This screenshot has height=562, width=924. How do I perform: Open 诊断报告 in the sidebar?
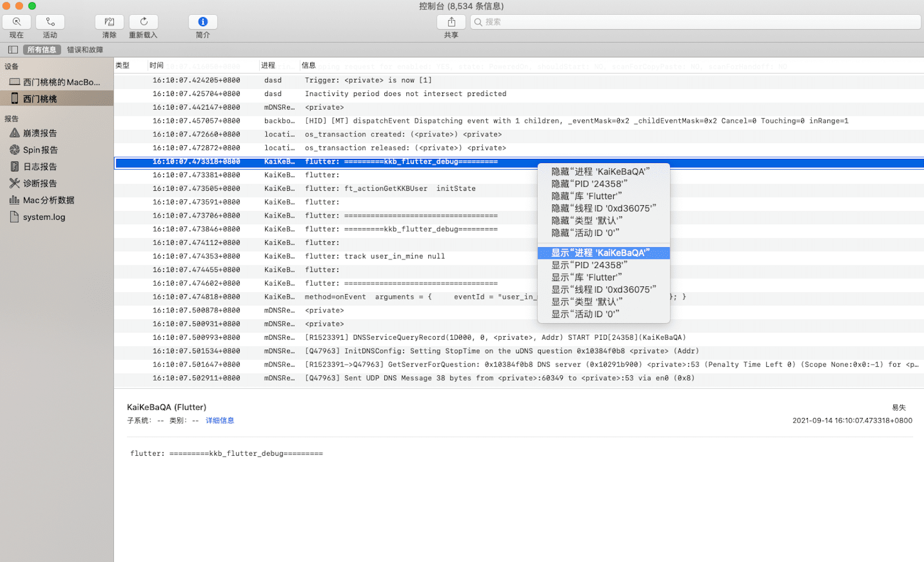(40, 183)
